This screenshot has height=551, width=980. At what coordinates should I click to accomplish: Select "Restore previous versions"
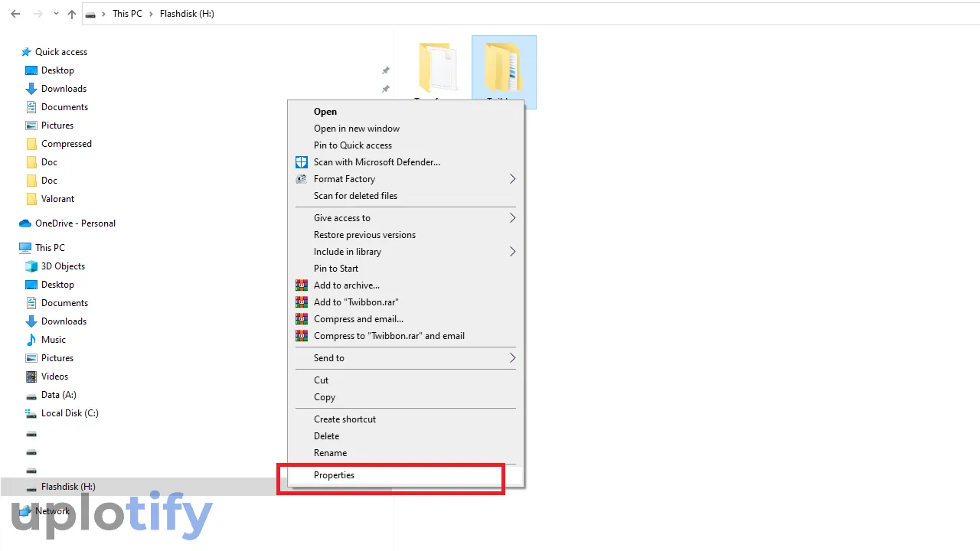[364, 235]
